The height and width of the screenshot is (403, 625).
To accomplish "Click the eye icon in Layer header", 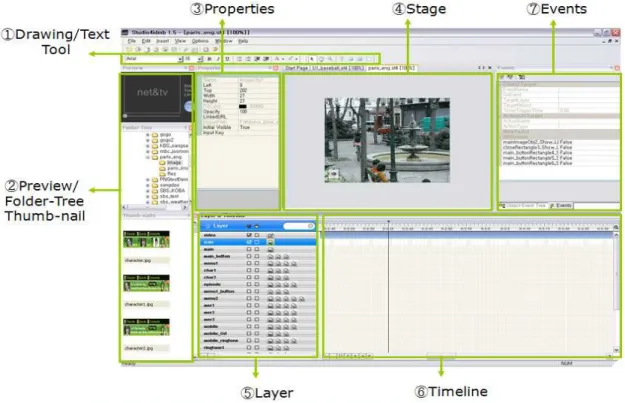I will (248, 226).
